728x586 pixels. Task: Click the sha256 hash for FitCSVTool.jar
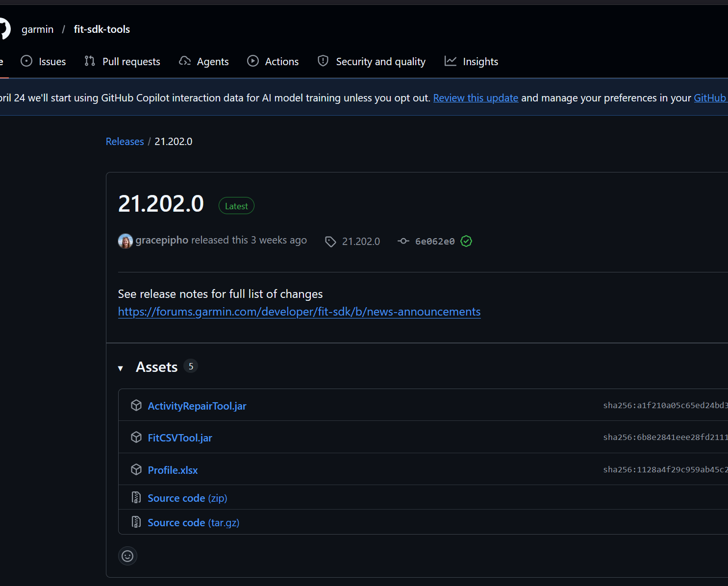(665, 437)
